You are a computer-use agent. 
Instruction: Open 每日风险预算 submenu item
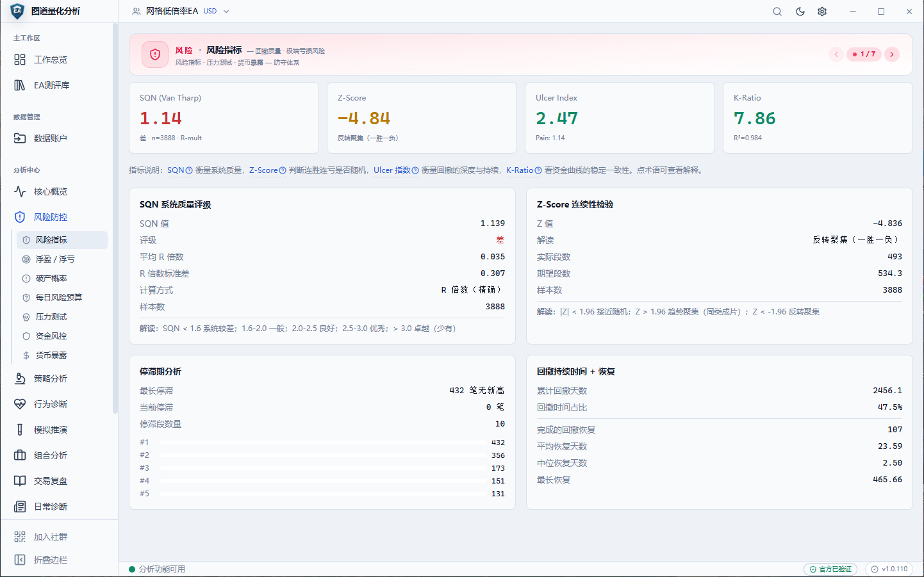62,298
